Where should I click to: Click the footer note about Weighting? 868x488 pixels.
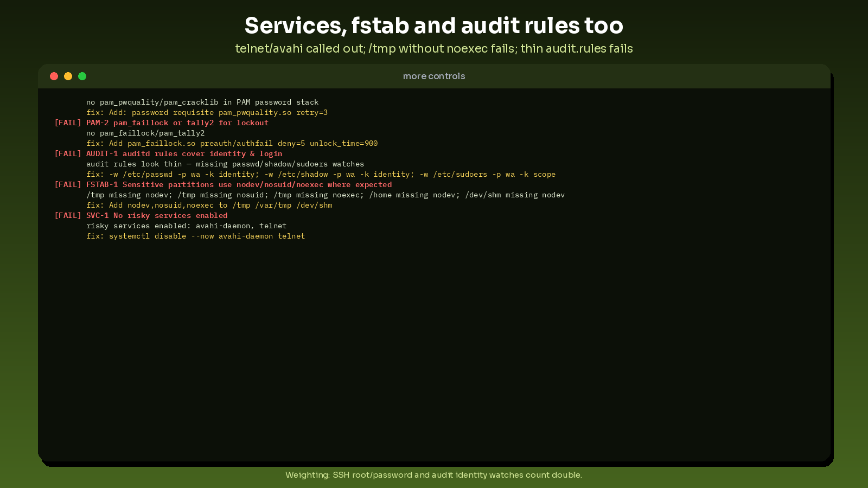434,475
